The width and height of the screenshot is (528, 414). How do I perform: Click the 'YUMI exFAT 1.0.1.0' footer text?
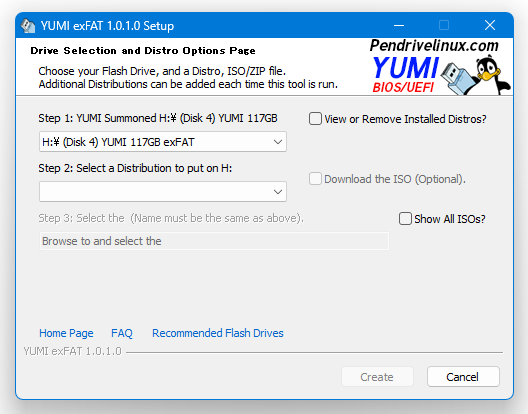pyautogui.click(x=72, y=351)
